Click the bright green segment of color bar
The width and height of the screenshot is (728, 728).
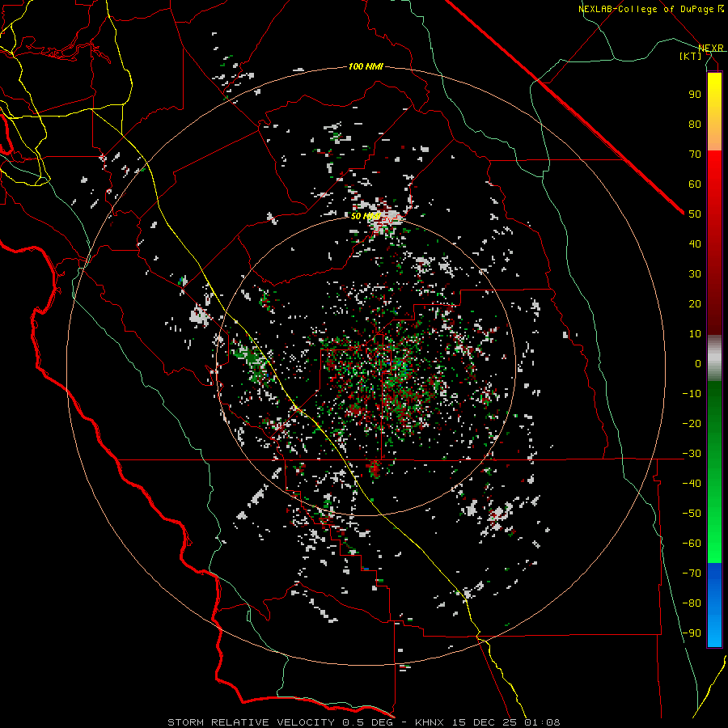click(x=714, y=520)
